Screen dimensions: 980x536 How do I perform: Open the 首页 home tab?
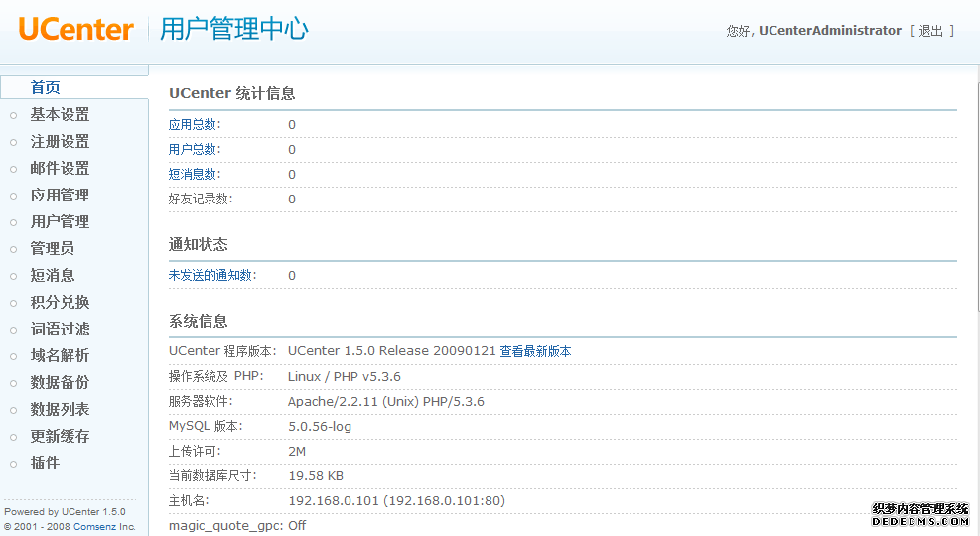point(46,87)
